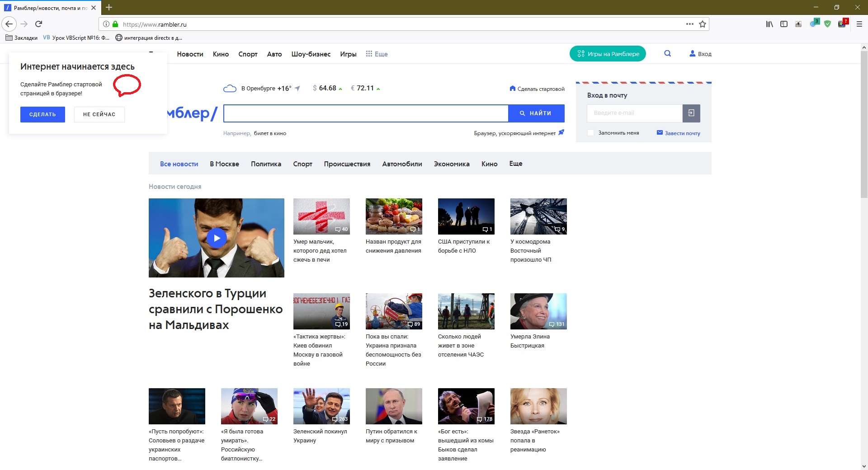Open the extension with red question badge
This screenshot has height=470, width=868.
coord(843,23)
